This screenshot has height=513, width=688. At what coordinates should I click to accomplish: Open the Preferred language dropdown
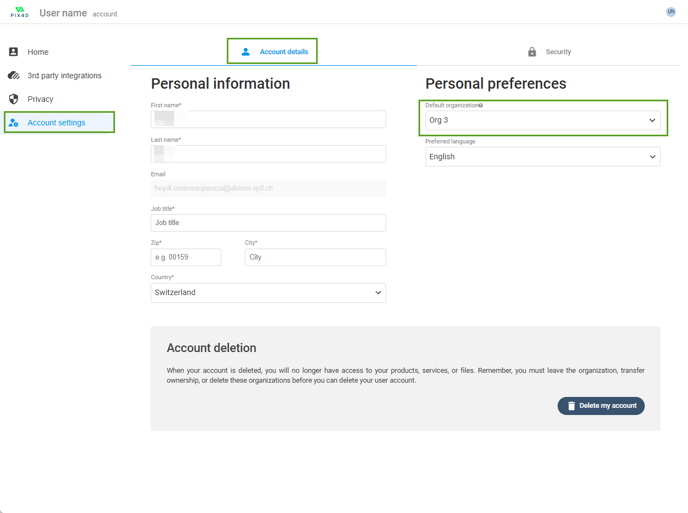point(543,157)
